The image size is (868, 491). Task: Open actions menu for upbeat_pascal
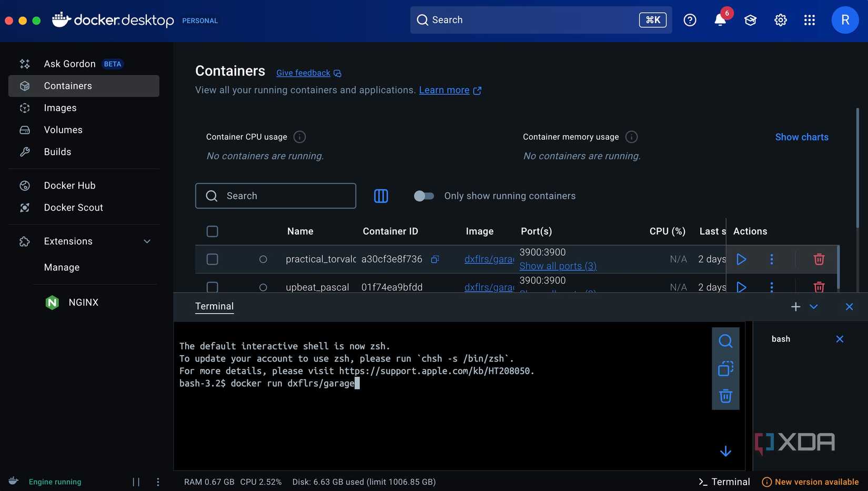point(771,287)
